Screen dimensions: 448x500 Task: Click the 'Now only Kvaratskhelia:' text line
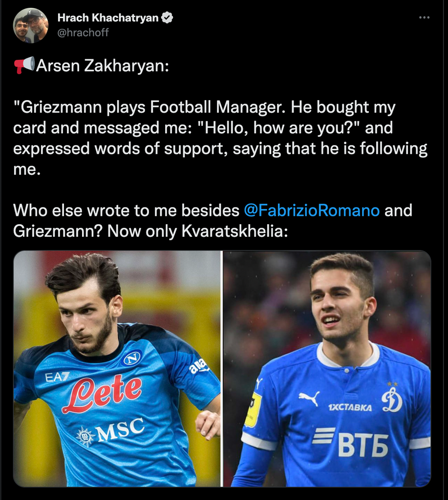[x=197, y=231]
